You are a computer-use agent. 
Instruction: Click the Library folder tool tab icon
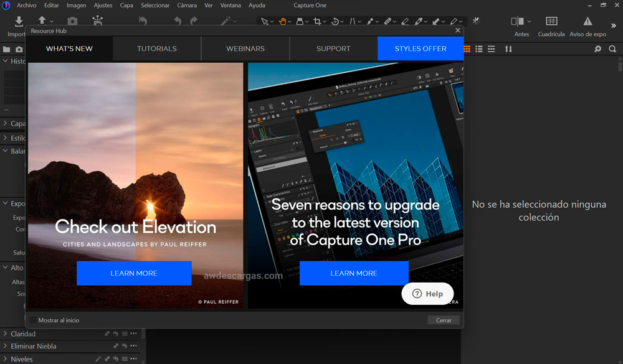(6, 49)
